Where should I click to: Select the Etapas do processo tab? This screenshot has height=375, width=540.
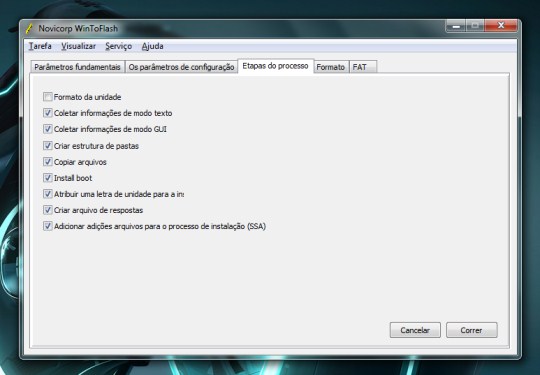click(x=276, y=66)
